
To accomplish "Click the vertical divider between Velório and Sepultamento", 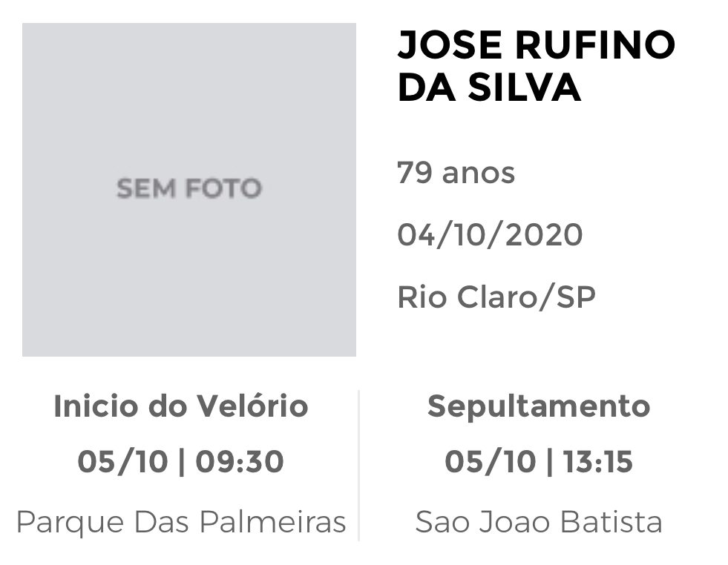I will [x=358, y=465].
